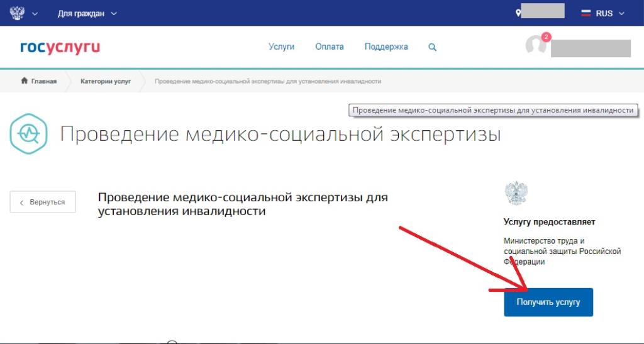This screenshot has height=344, width=644.
Task: Click Министерство труда и социальной защиты text
Action: (562, 251)
